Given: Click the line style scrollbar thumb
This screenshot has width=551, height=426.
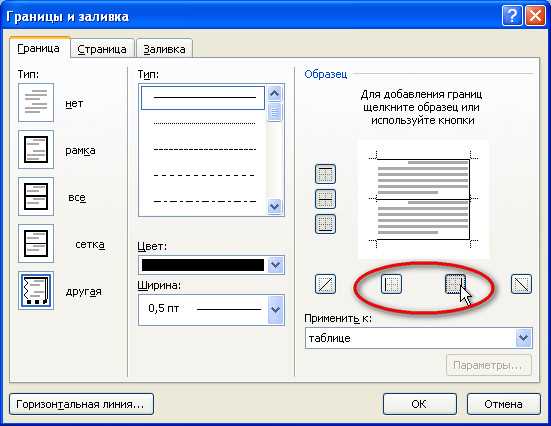Looking at the screenshot, I should click(x=274, y=112).
